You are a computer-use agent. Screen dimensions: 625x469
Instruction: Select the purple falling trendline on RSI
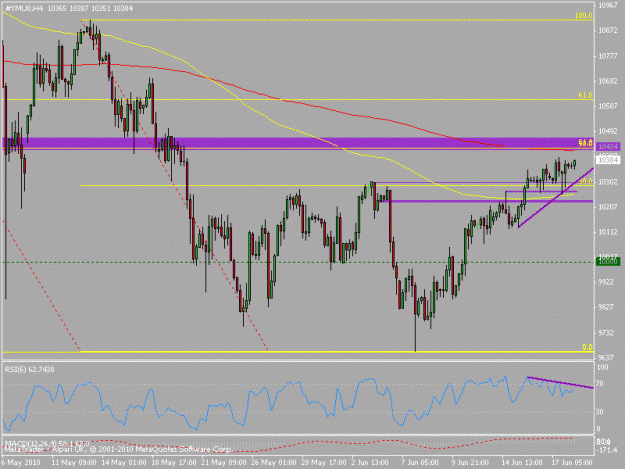(x=560, y=382)
